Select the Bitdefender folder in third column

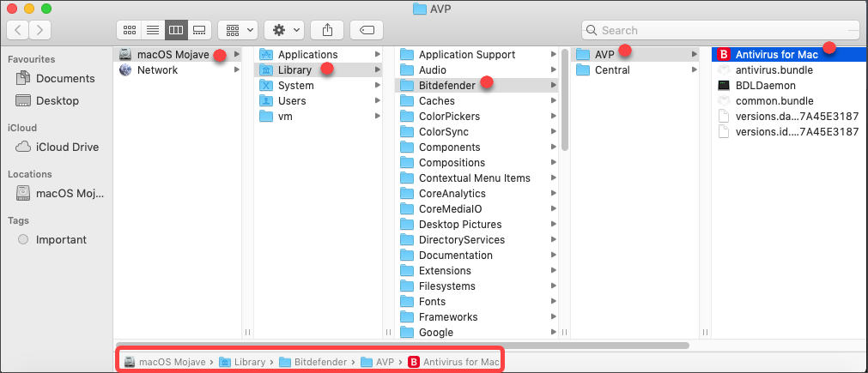coord(477,85)
